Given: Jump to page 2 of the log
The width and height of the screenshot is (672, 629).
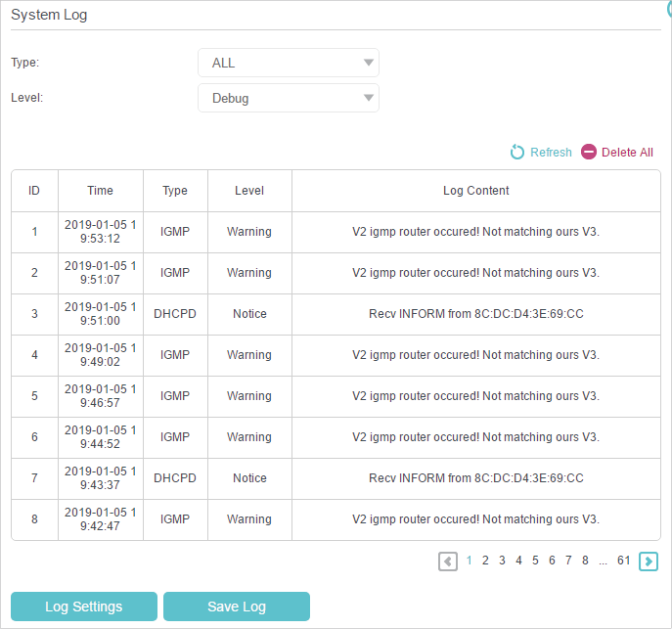Looking at the screenshot, I should (485, 561).
